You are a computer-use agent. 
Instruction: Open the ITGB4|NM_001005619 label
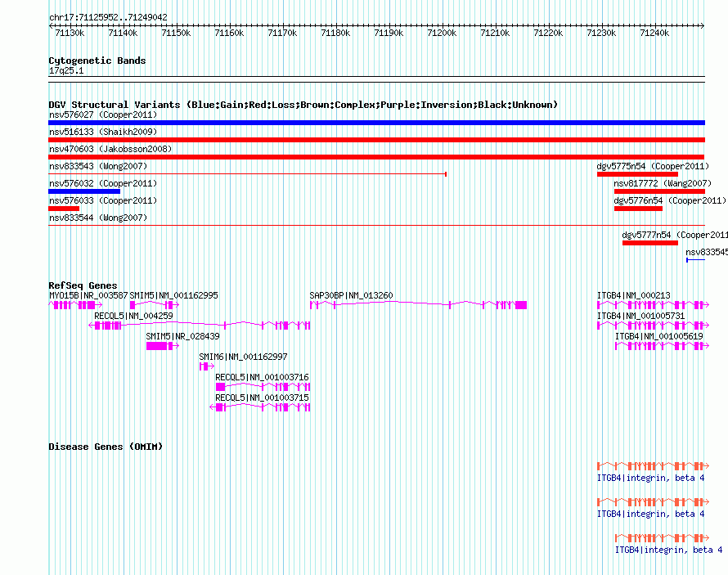(658, 336)
